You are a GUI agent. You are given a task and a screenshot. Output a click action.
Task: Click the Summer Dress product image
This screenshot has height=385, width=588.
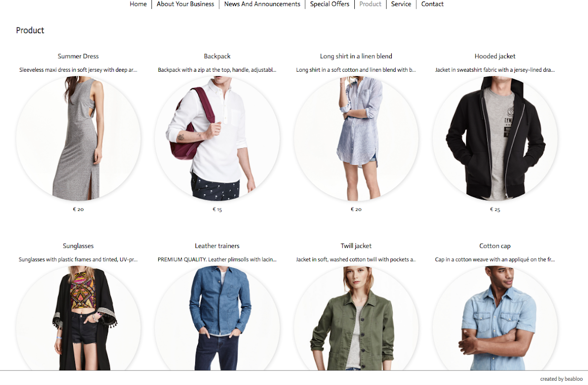pos(78,139)
